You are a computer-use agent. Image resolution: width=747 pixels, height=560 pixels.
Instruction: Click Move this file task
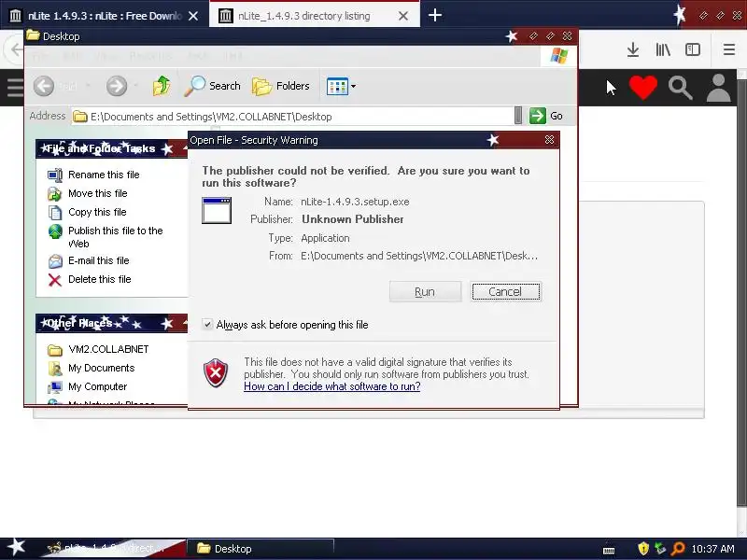pyautogui.click(x=98, y=193)
